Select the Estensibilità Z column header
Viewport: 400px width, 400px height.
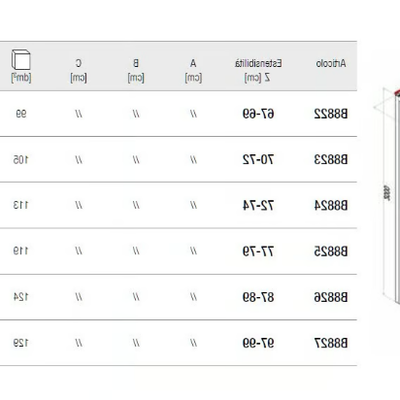coord(258,70)
